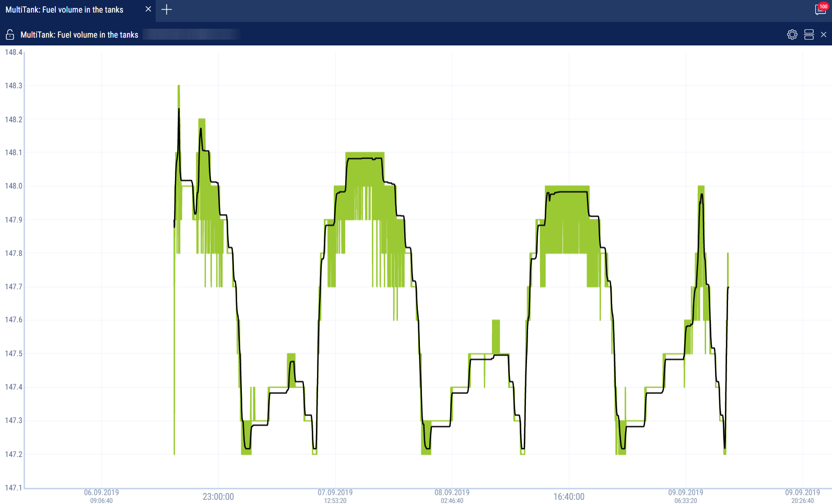The width and height of the screenshot is (832, 504).
Task: Click the 147.7 y-axis label
Action: pyautogui.click(x=14, y=287)
